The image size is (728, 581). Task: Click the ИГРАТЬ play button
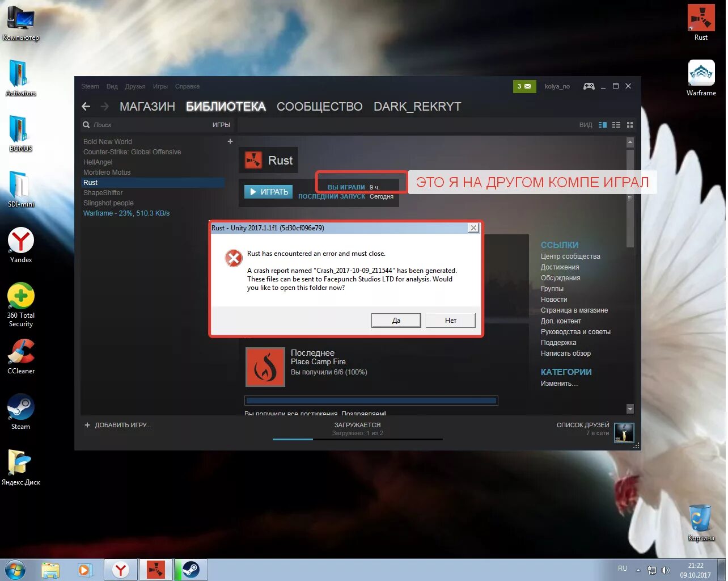point(269,192)
